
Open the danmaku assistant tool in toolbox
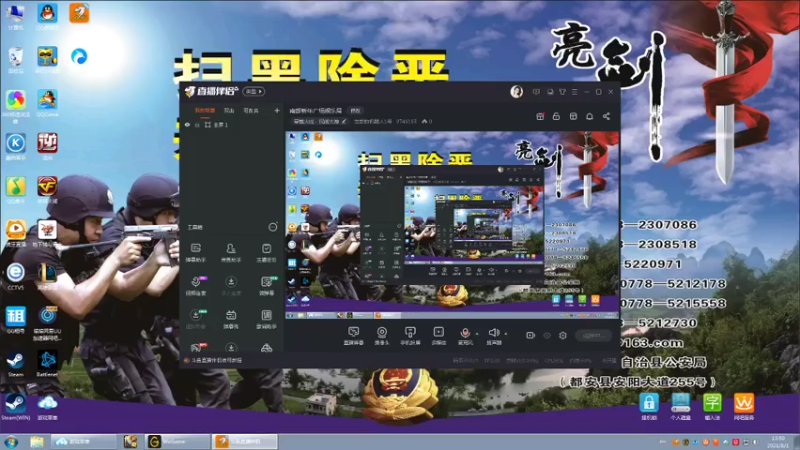[195, 253]
